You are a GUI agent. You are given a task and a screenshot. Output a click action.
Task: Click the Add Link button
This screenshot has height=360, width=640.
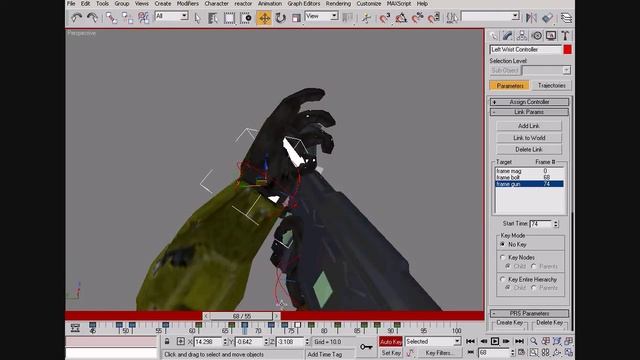pos(529,126)
